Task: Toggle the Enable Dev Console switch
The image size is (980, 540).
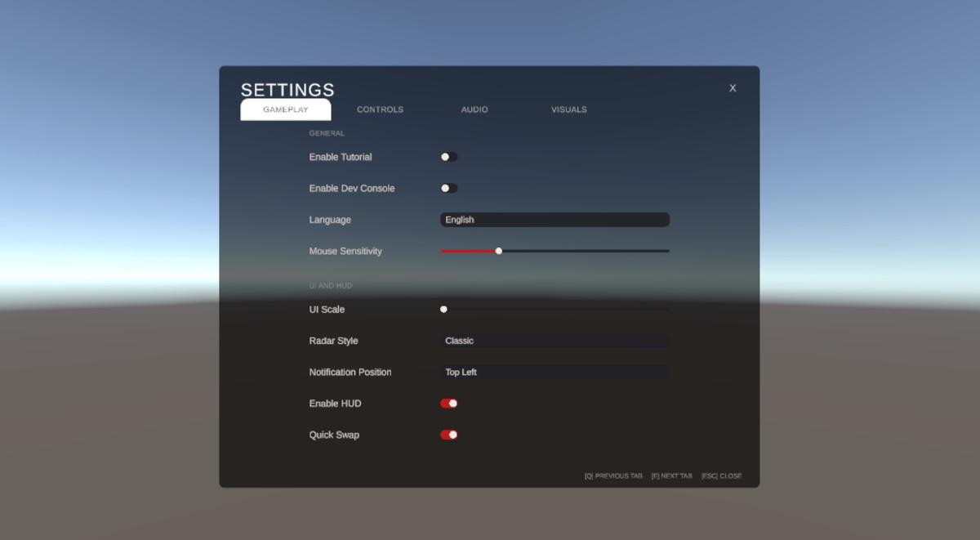Action: tap(449, 188)
